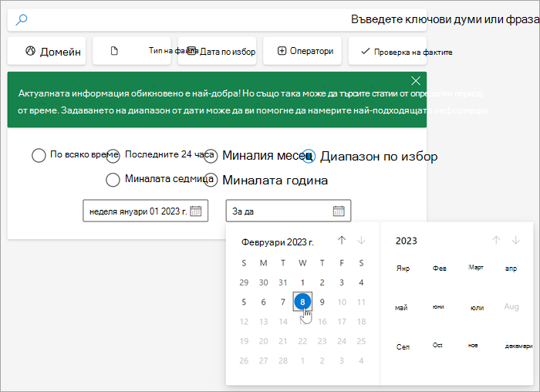
Task: Open the Тип на файла filter
Action: coord(132,51)
